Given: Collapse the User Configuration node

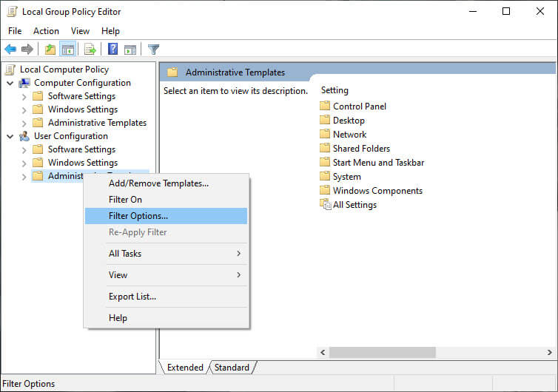Looking at the screenshot, I should pos(10,137).
